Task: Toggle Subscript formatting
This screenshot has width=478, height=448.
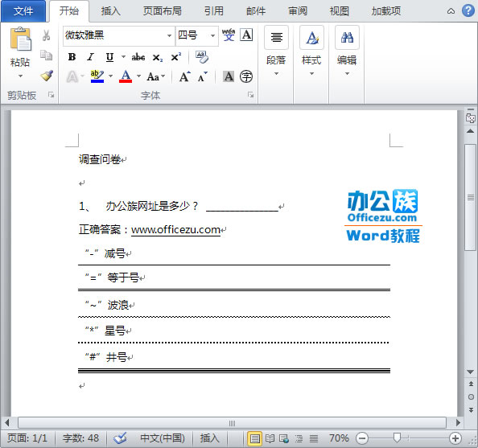Action: pos(158,57)
